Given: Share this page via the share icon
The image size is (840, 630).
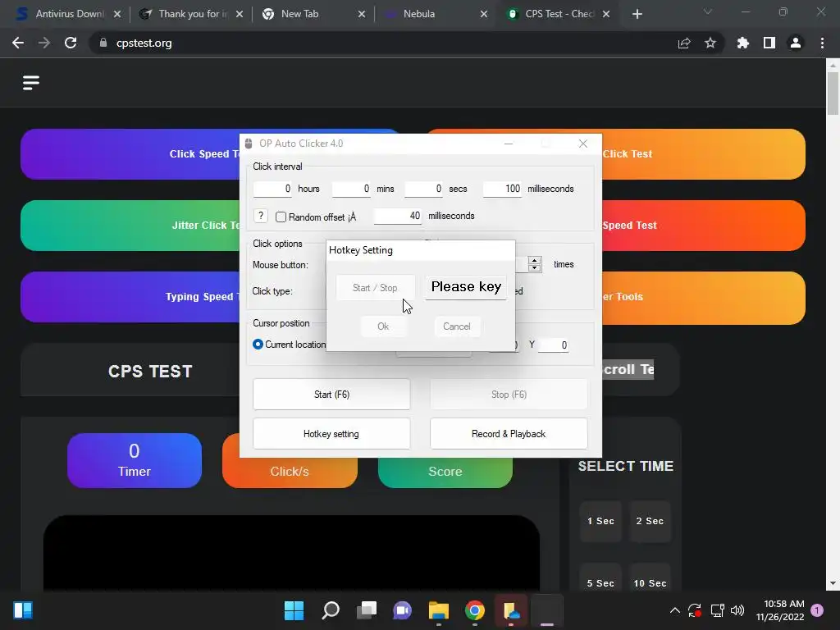Looking at the screenshot, I should point(684,43).
